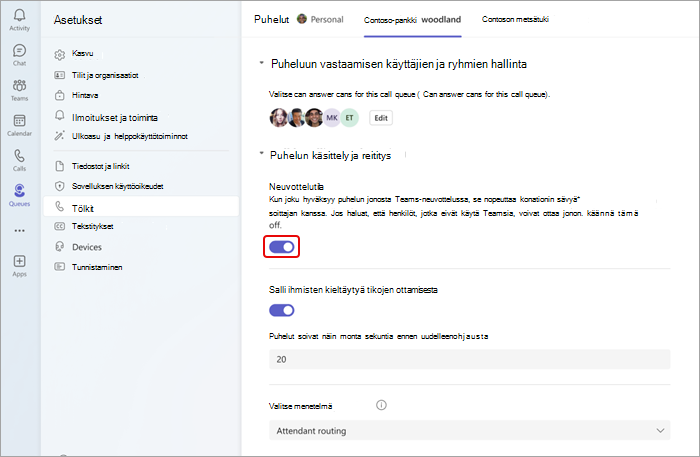Click the Personal account avatar icon
The height and width of the screenshot is (457, 700).
(x=302, y=19)
